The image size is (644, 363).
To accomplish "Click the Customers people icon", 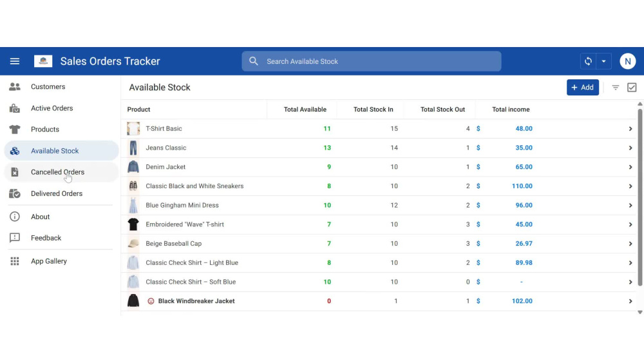I will [15, 87].
